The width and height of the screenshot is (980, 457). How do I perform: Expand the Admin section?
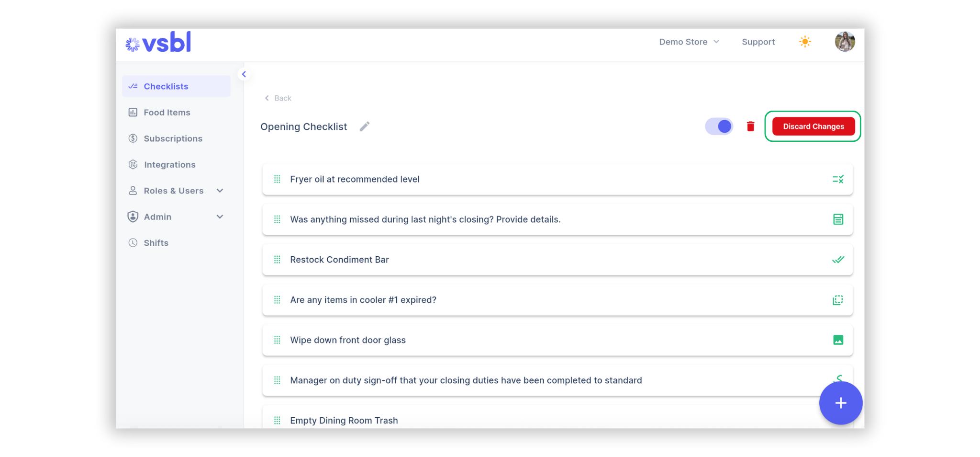[x=220, y=216]
